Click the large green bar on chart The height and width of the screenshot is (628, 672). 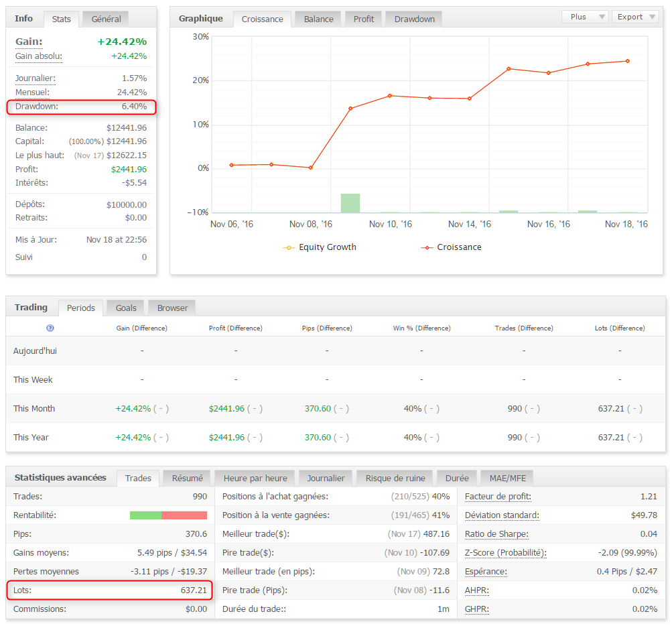(350, 203)
